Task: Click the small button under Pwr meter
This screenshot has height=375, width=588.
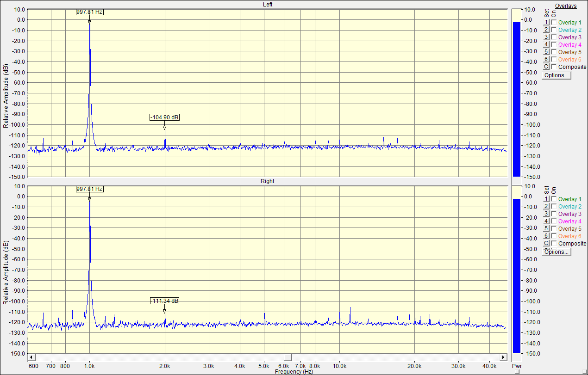Action: pos(517,372)
